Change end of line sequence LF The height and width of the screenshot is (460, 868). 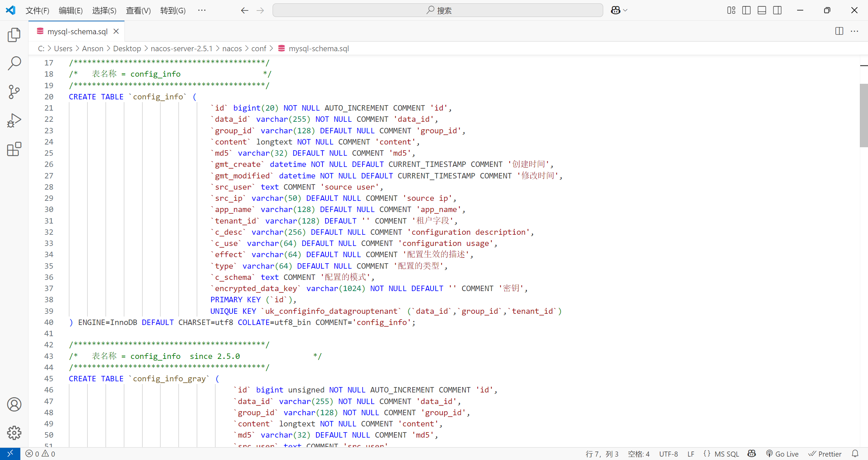(691, 454)
